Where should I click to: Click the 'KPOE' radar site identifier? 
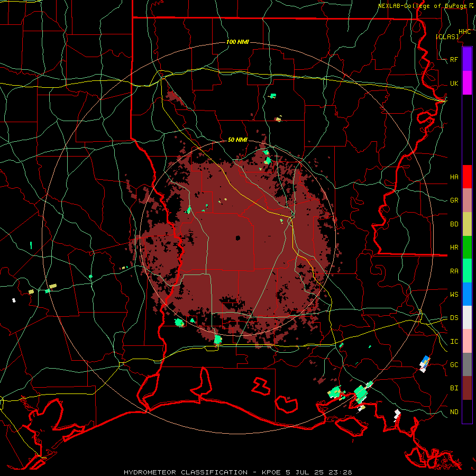click(271, 472)
